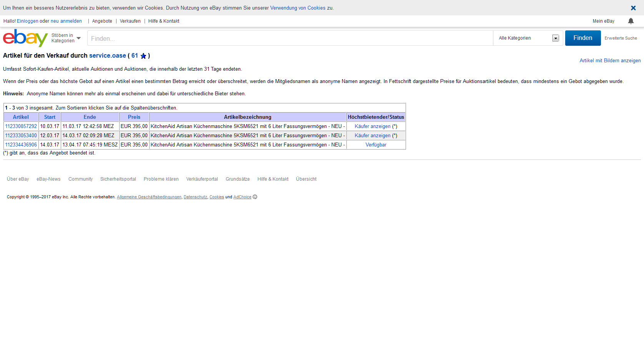This screenshot has height=349, width=644.
Task: Click the AdChoice info icon
Action: tap(255, 197)
